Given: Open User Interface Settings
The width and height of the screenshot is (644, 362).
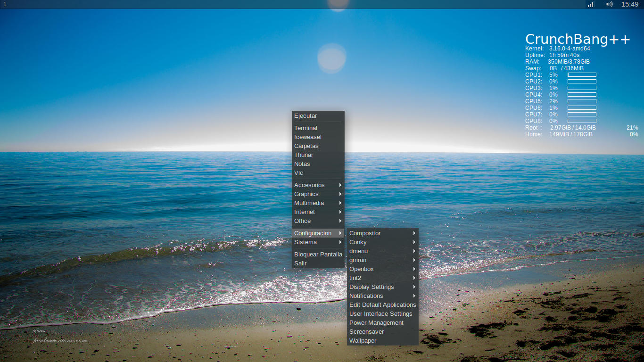Looking at the screenshot, I should [x=380, y=313].
